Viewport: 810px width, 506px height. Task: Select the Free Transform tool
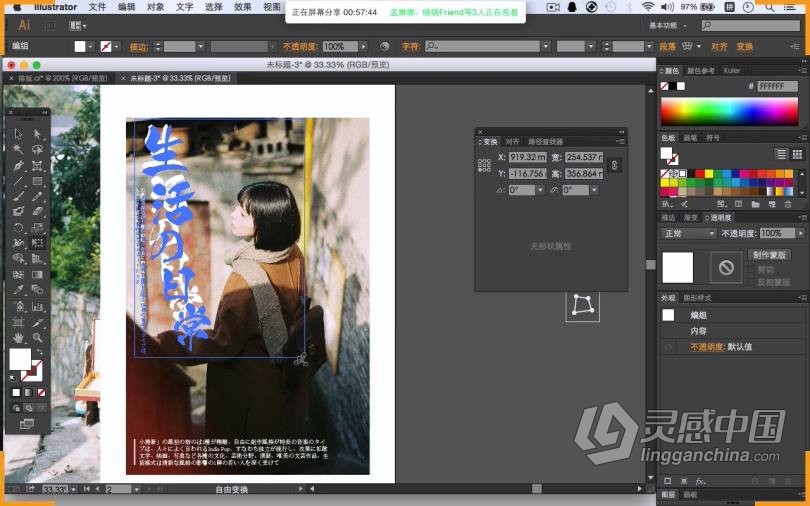click(x=37, y=243)
